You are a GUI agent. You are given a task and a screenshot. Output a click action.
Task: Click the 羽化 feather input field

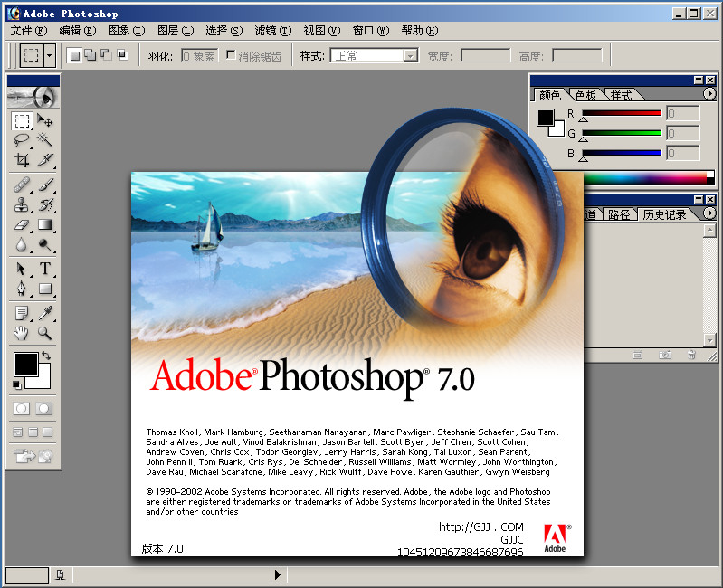tap(200, 56)
